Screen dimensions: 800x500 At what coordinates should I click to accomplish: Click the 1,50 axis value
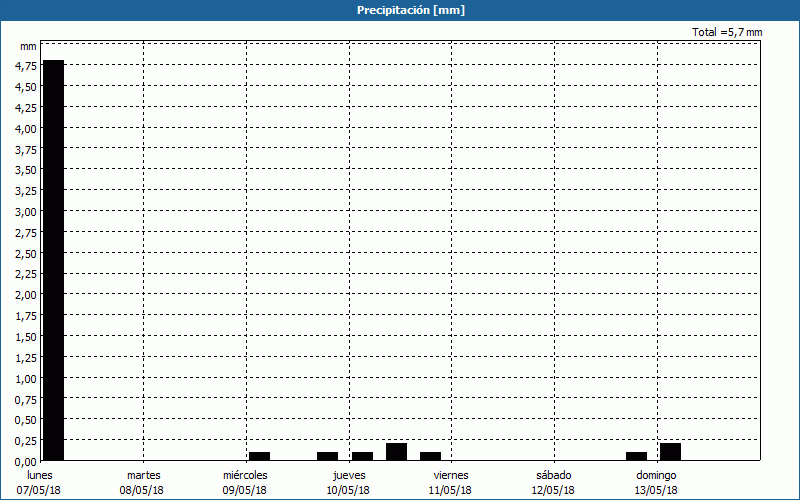[x=26, y=337]
